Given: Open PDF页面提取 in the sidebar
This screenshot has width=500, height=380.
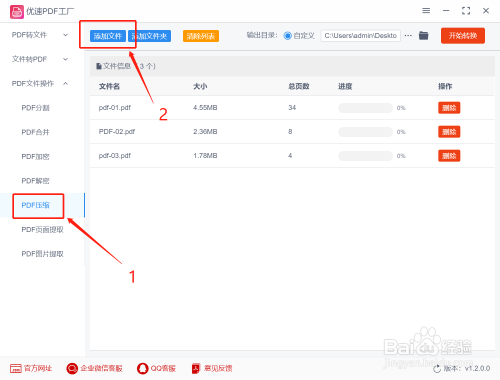Looking at the screenshot, I should (42, 230).
